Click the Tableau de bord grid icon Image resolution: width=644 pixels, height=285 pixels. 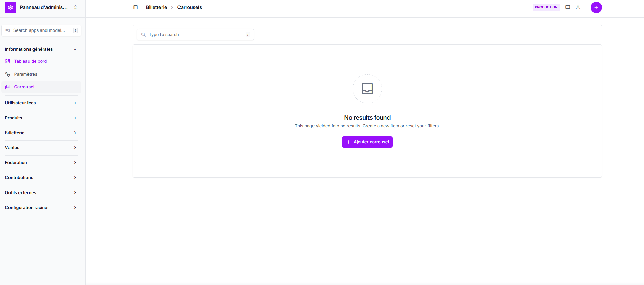click(8, 61)
